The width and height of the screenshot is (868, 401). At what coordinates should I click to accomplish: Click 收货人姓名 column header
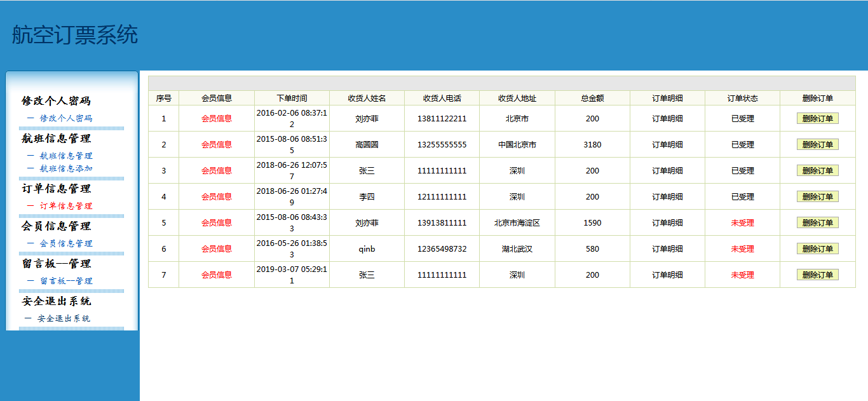point(367,99)
